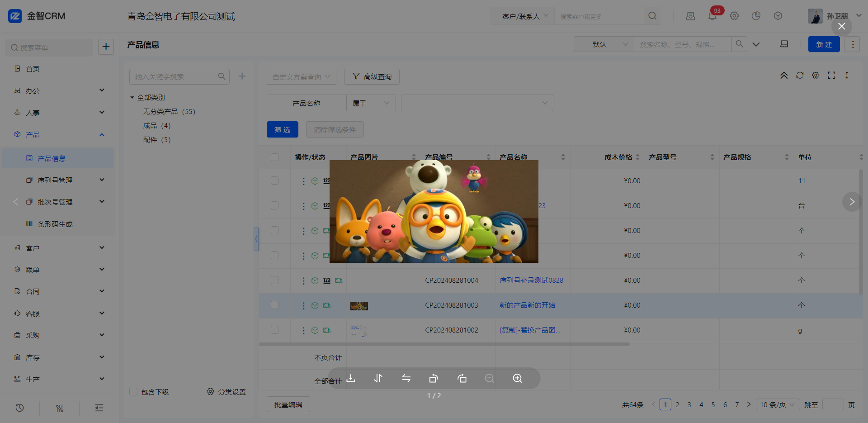Open product link 新的产品新的开始
The image size is (868, 423).
527,305
